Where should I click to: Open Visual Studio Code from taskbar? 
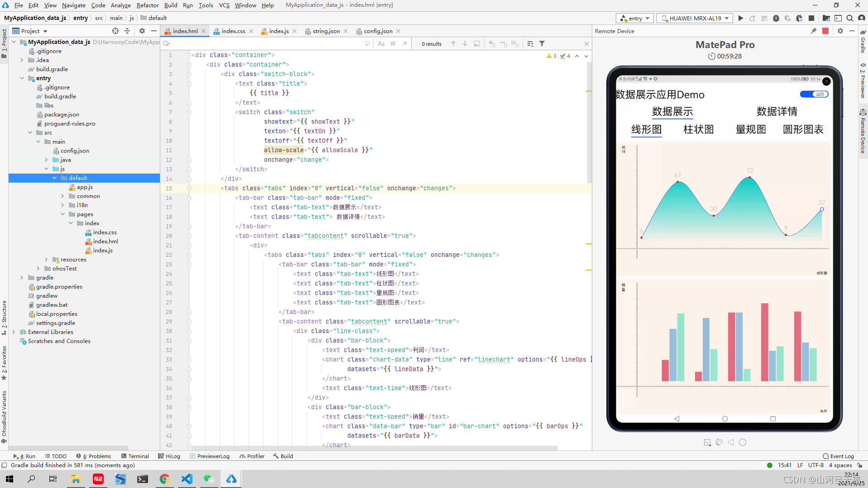(x=187, y=478)
